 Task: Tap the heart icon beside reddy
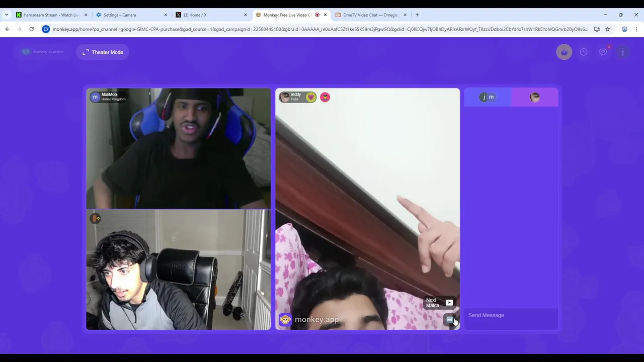tap(311, 97)
